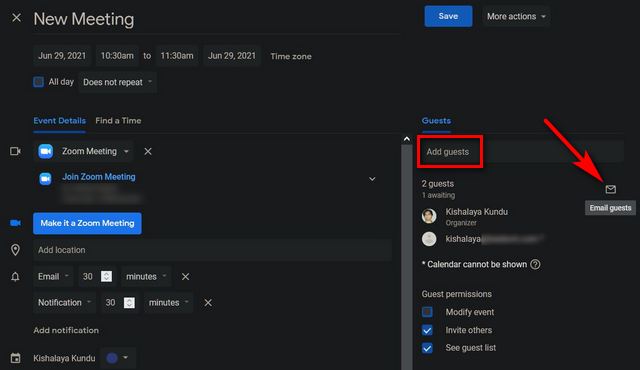This screenshot has height=370, width=640.
Task: Click Kishalaya Kundu organizer avatar
Action: [x=429, y=216]
